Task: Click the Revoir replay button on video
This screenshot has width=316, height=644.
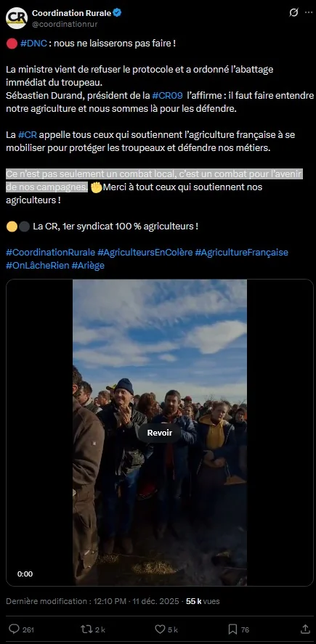Action: 159,433
